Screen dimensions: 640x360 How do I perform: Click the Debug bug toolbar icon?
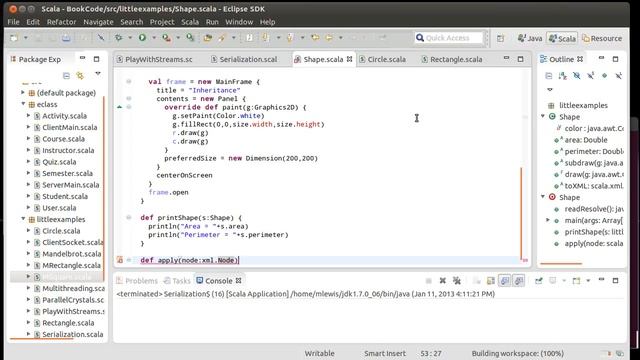[x=118, y=38]
